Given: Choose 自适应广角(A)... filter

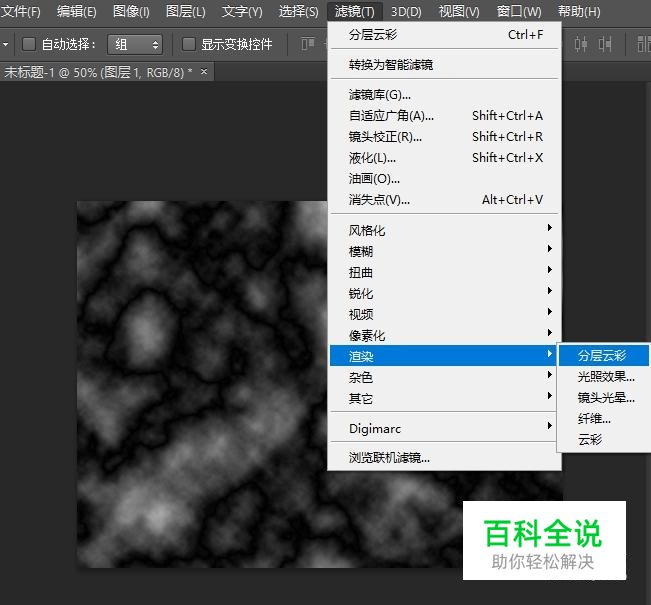Looking at the screenshot, I should point(445,116).
